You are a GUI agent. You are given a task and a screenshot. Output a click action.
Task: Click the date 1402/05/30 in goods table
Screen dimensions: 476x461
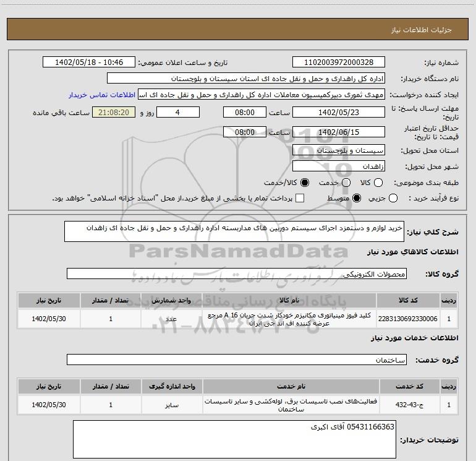[49, 319]
